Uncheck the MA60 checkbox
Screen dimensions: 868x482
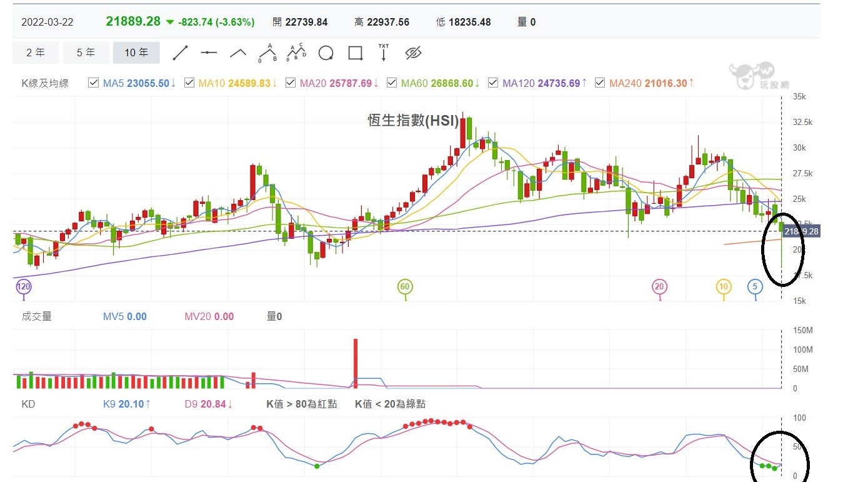point(392,83)
